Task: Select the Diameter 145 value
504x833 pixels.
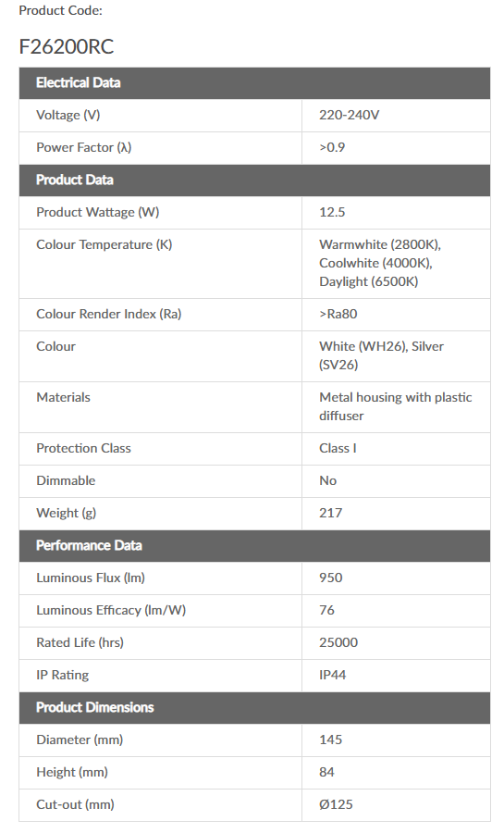Action: coord(330,740)
